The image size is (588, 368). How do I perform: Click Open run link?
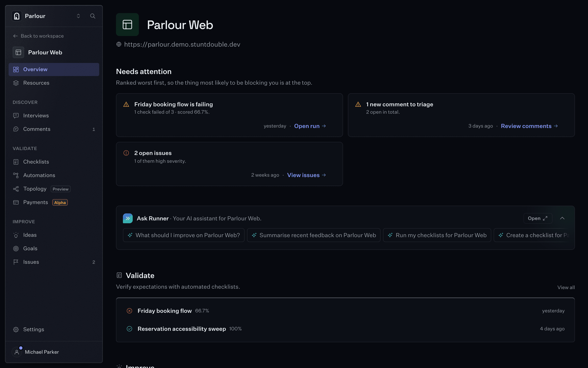coord(310,126)
